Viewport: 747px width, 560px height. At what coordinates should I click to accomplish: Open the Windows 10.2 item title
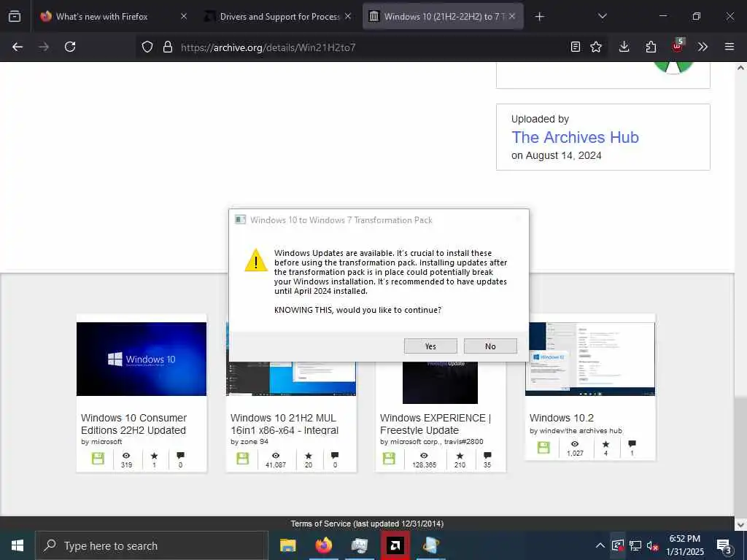pos(561,418)
